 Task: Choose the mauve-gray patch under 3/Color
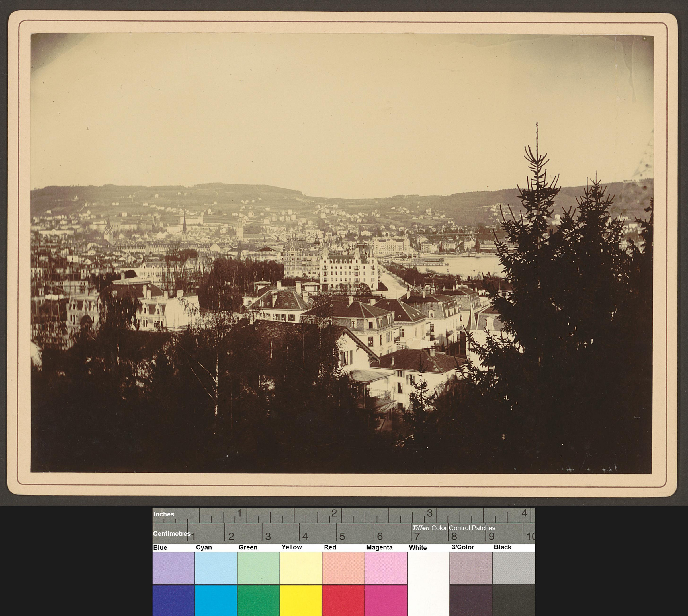(x=471, y=568)
